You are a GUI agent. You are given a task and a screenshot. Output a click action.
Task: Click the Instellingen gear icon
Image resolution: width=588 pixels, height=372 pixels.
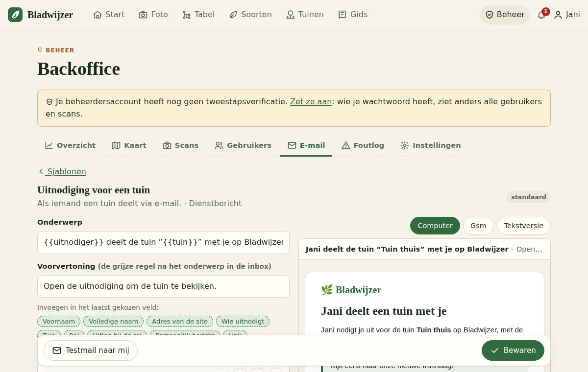pyautogui.click(x=405, y=145)
